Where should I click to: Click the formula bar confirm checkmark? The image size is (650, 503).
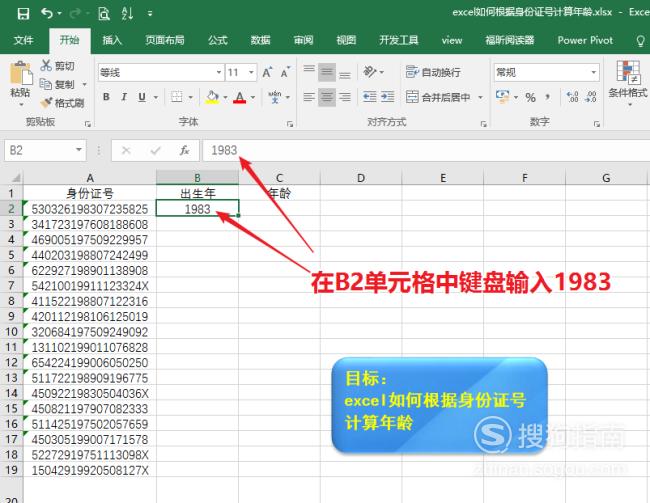coord(155,150)
